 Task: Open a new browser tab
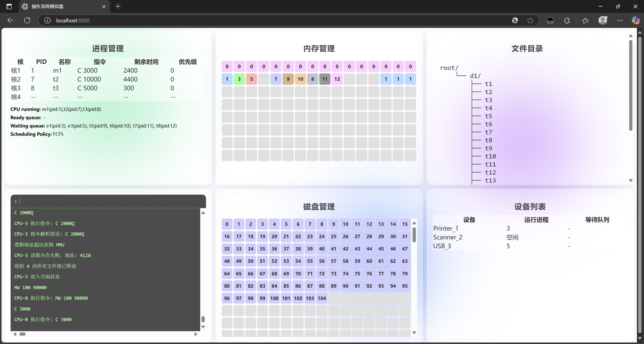(x=118, y=7)
